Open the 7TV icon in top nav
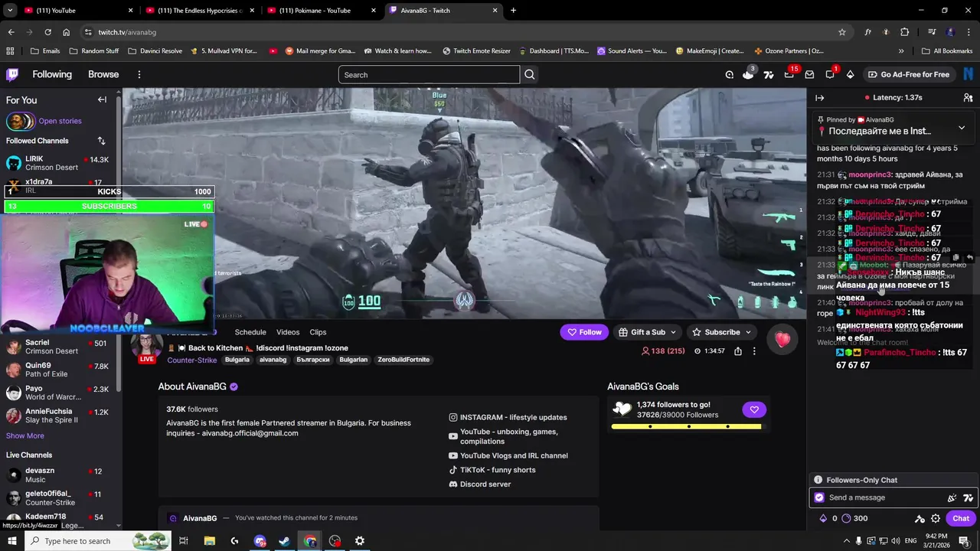980x551 pixels. point(769,74)
